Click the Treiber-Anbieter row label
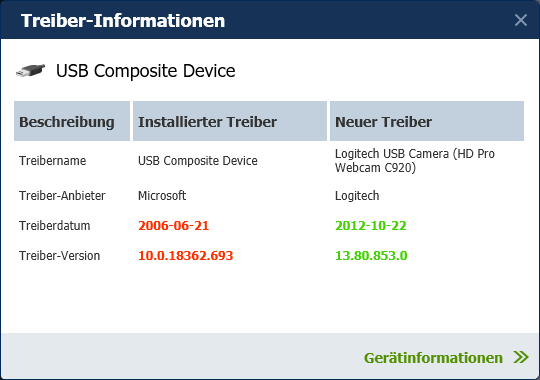 click(x=62, y=195)
